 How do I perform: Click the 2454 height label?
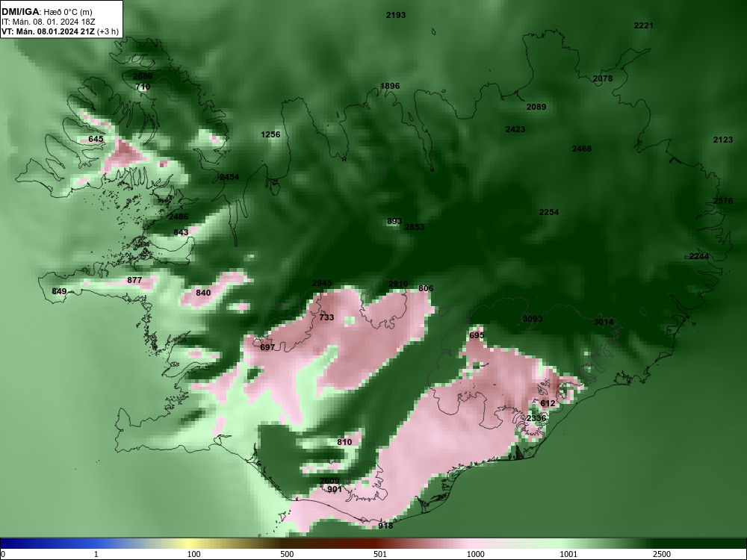(229, 177)
